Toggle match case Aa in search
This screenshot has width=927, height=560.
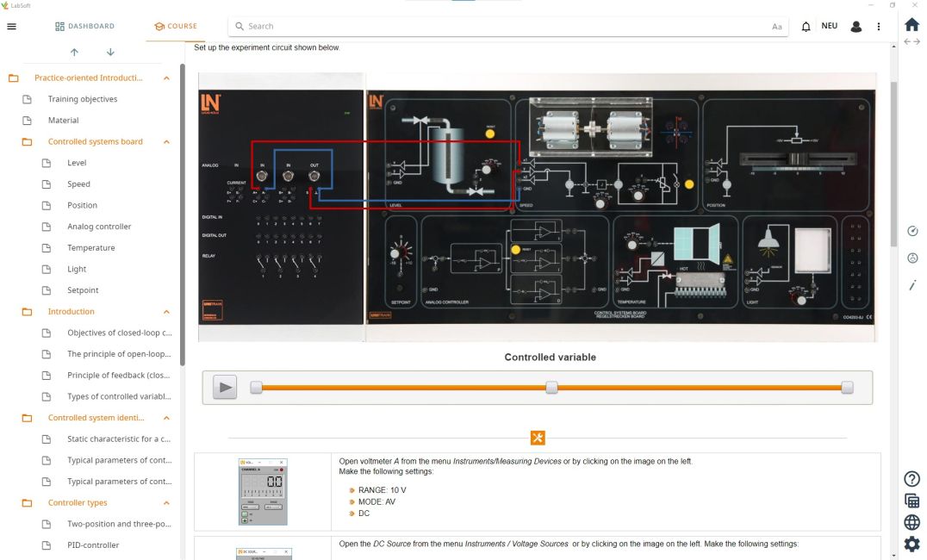(777, 27)
